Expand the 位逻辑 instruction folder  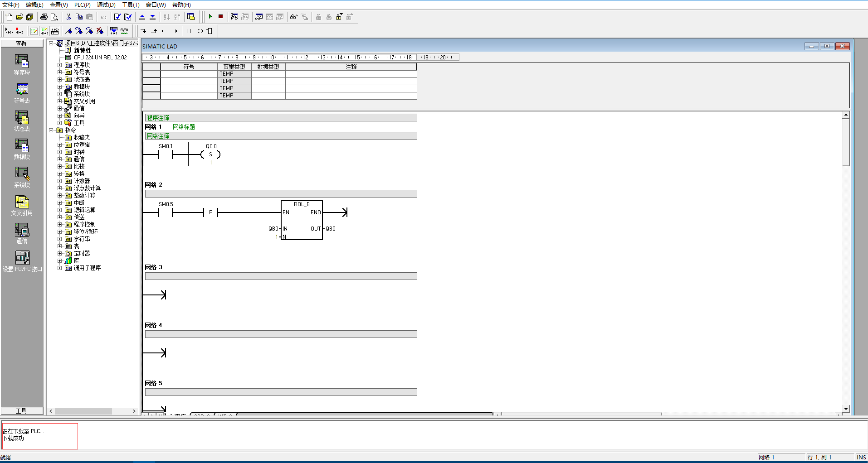click(59, 145)
